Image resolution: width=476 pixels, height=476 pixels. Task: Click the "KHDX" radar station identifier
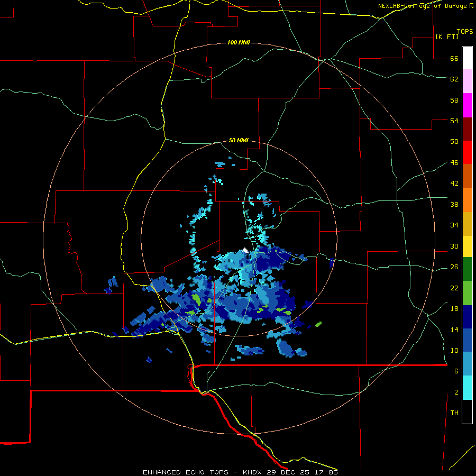click(253, 472)
